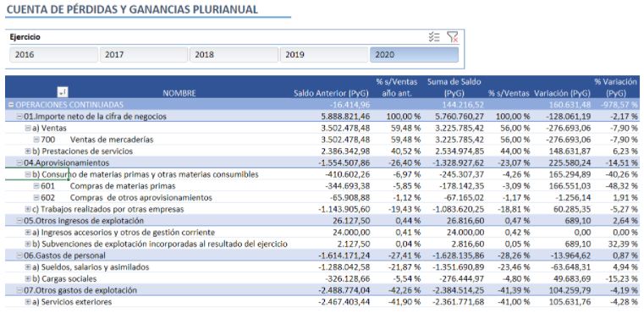Expand a) Sueldos, salarios y asimilados
This screenshot has width=644, height=313.
(28, 267)
